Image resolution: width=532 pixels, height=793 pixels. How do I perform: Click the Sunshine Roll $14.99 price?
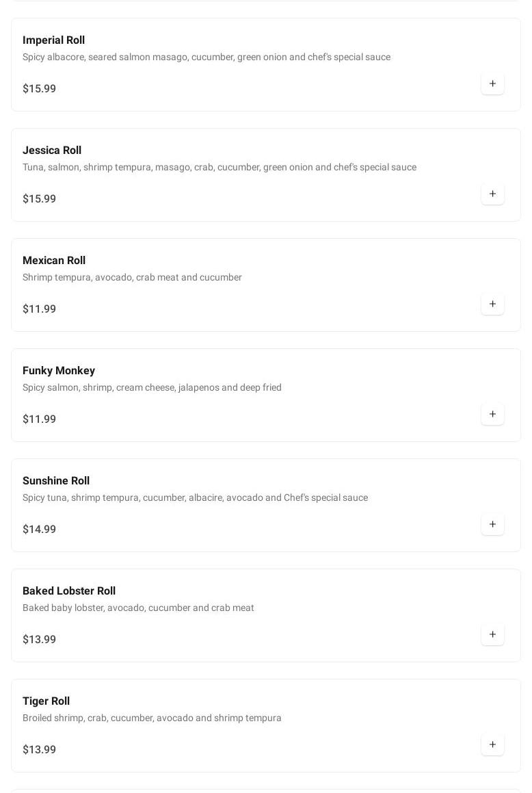(40, 530)
